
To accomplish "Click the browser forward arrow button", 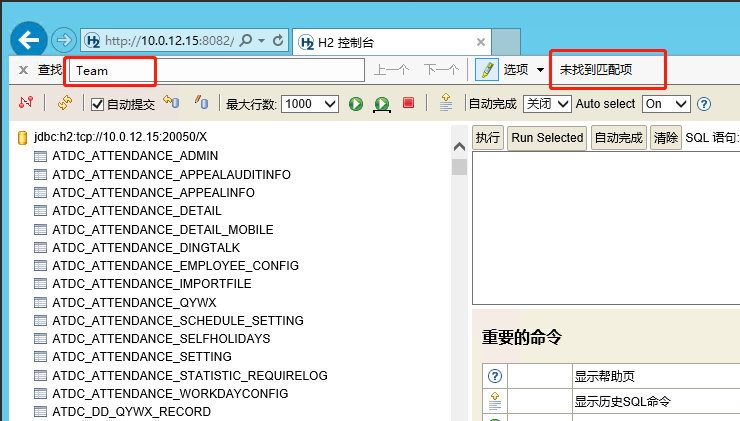I will click(x=64, y=41).
